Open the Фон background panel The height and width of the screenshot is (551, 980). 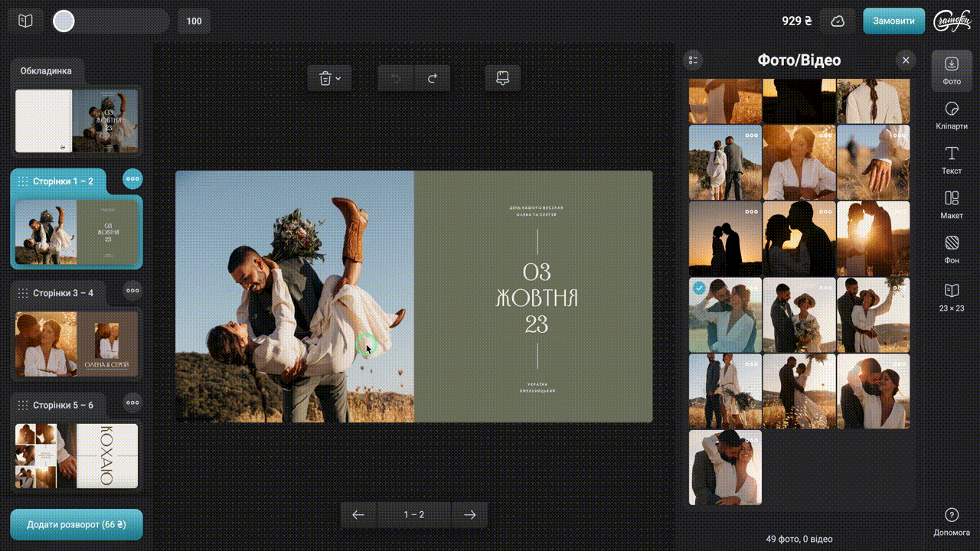pyautogui.click(x=952, y=249)
